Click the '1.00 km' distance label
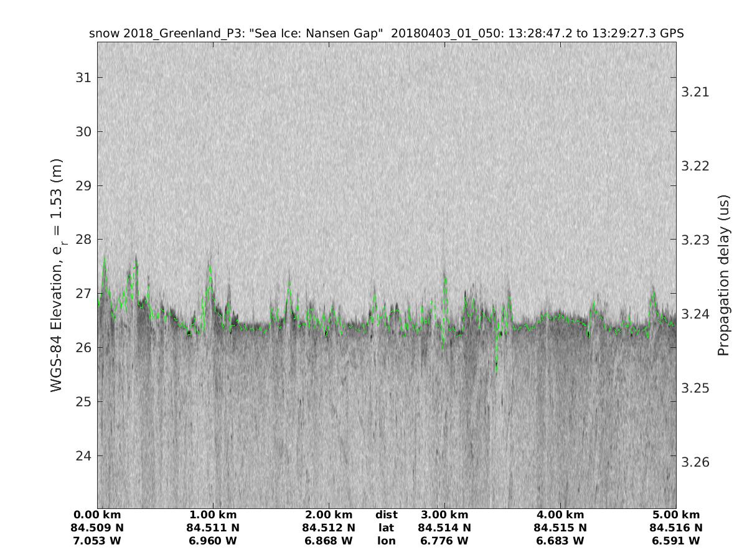This screenshot has width=747, height=560. 213,515
